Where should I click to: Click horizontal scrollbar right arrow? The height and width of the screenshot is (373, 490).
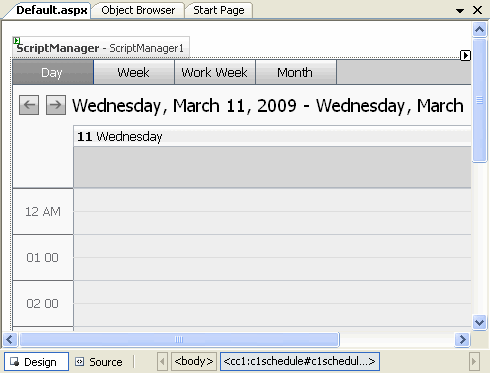click(462, 340)
